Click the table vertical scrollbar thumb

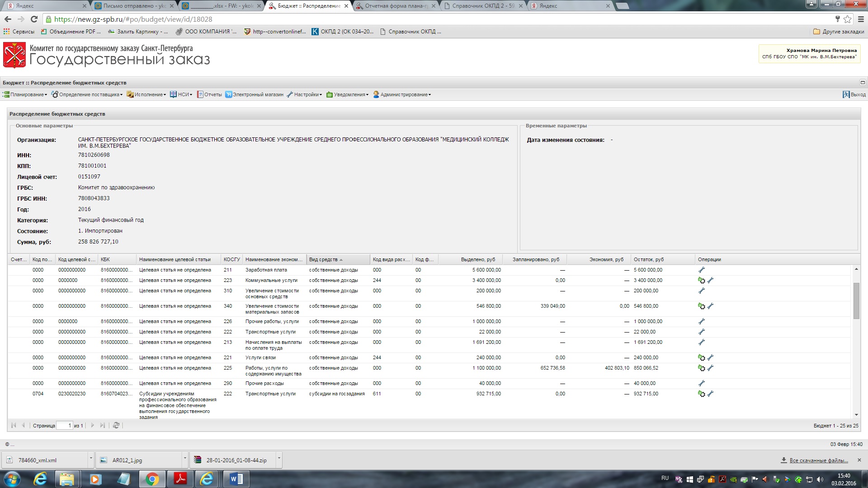(x=856, y=300)
